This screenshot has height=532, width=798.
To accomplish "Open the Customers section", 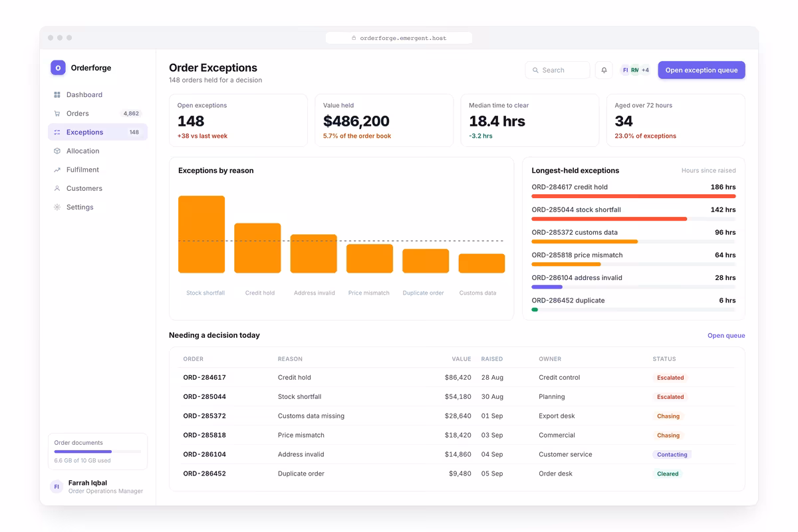I will [98, 188].
